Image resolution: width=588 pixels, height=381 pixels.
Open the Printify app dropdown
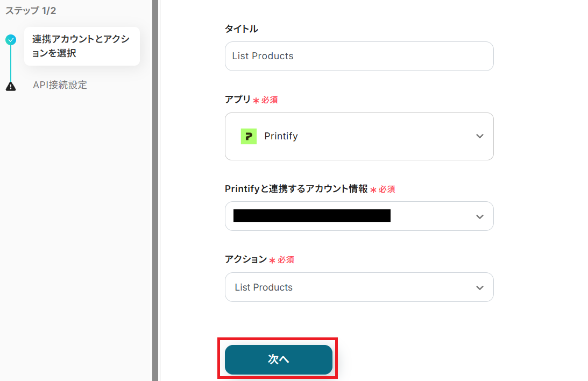pyautogui.click(x=359, y=136)
